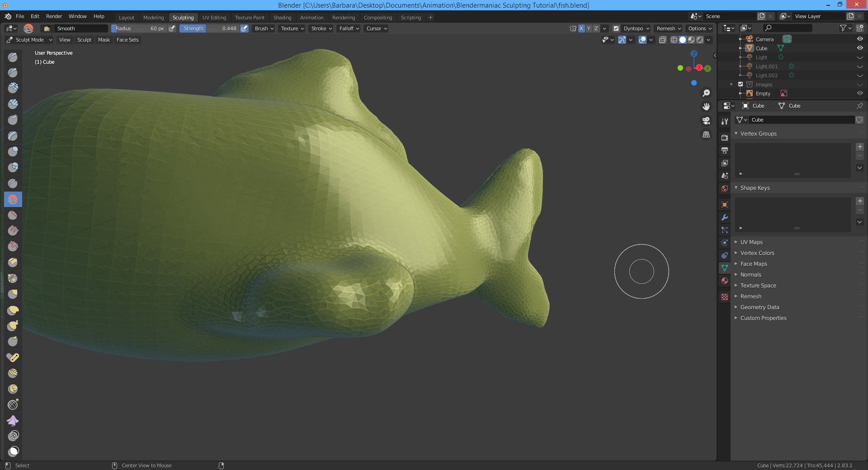Switch to orthographic/perspective grid view icon

(x=706, y=135)
